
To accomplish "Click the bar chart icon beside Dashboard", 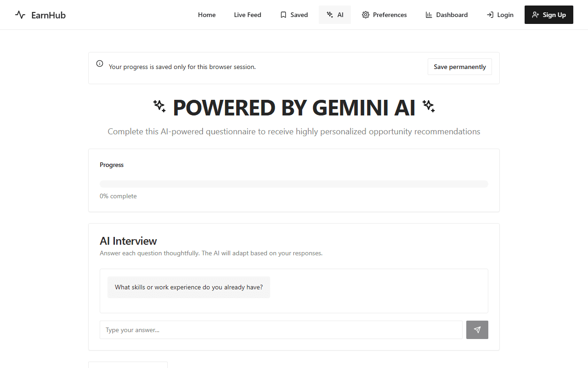I will 429,15.
